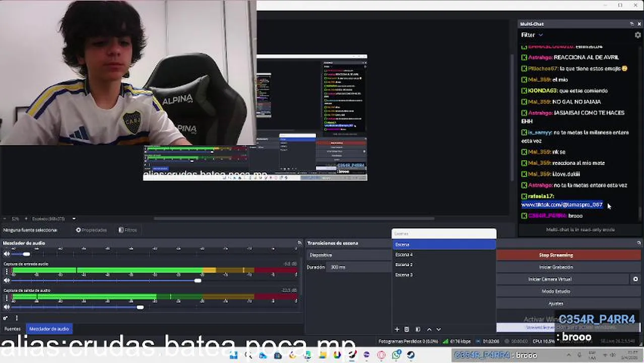Click the Duración 300 ms field

pyautogui.click(x=358, y=267)
